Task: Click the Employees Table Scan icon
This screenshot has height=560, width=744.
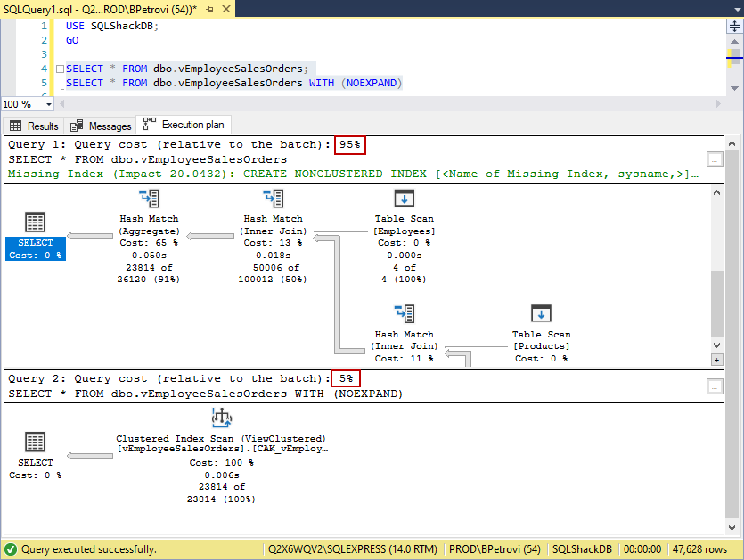Action: click(x=404, y=199)
